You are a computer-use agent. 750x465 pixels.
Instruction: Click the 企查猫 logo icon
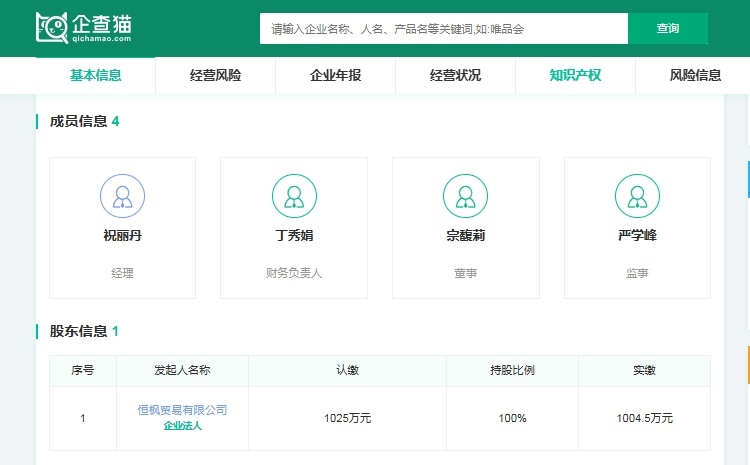[52, 28]
